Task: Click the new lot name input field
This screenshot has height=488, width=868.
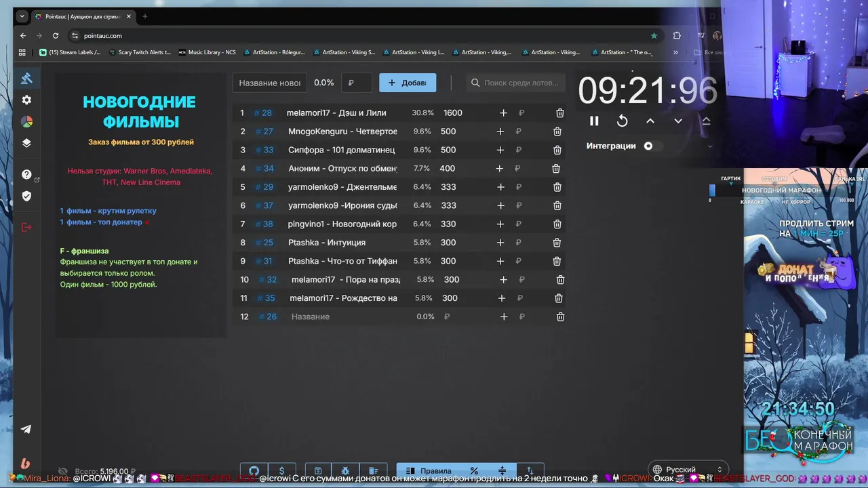Action: coord(270,83)
